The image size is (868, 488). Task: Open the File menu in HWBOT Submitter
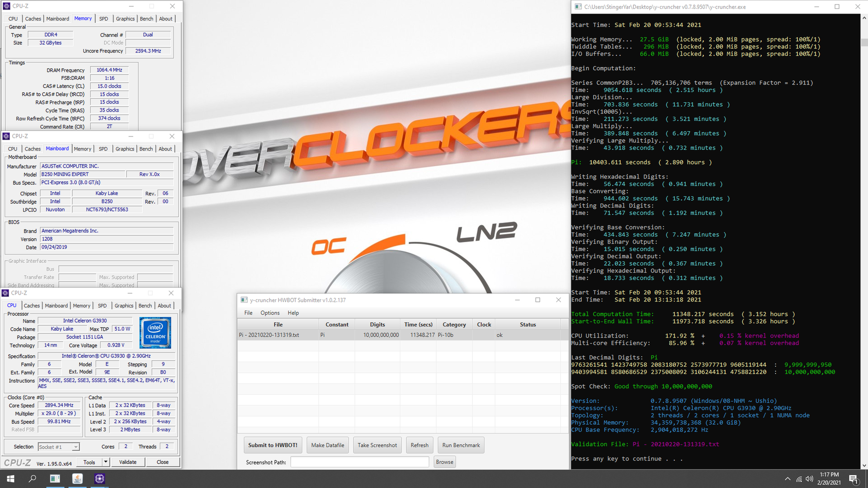pos(248,313)
